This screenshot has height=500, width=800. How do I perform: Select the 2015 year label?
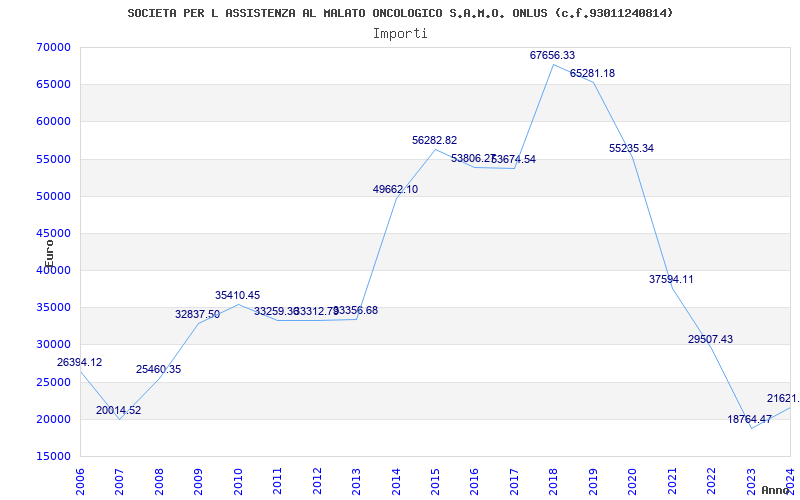tap(435, 481)
